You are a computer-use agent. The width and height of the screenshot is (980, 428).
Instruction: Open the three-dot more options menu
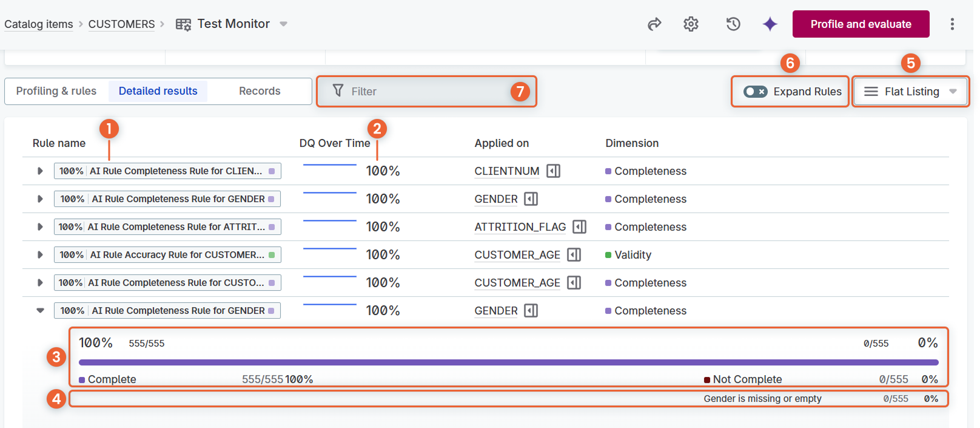click(952, 24)
